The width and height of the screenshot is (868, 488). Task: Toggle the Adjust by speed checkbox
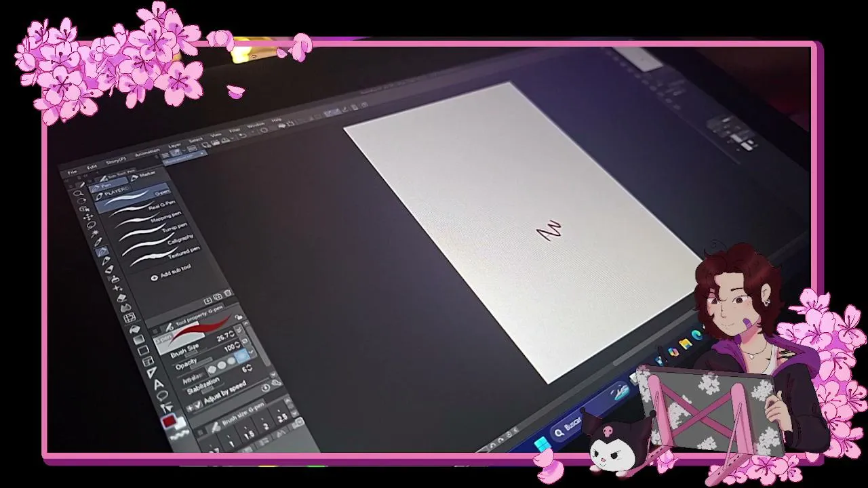pos(198,405)
